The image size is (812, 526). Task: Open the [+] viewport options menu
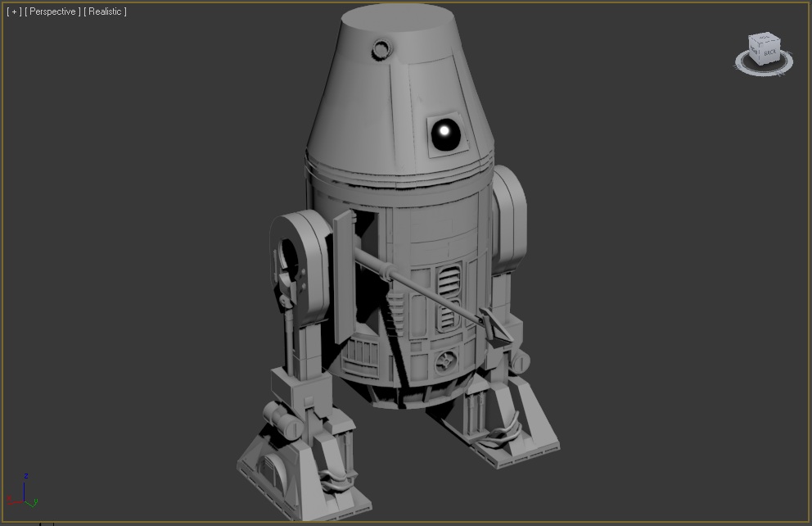pos(13,11)
